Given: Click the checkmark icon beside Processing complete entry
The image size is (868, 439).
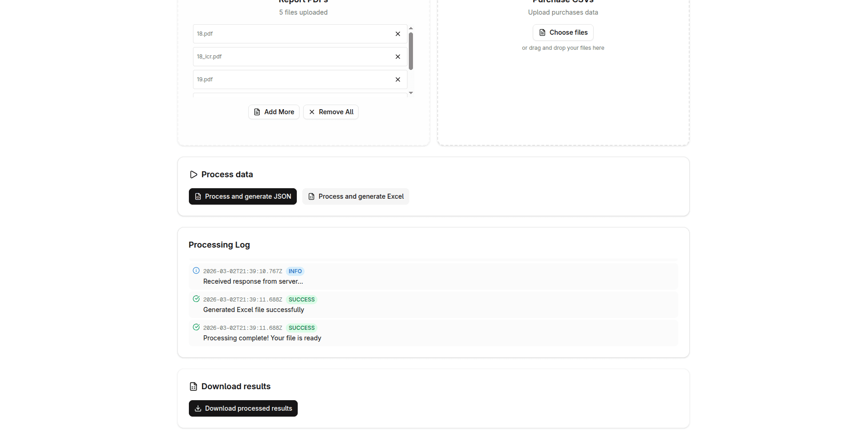Looking at the screenshot, I should tap(196, 327).
